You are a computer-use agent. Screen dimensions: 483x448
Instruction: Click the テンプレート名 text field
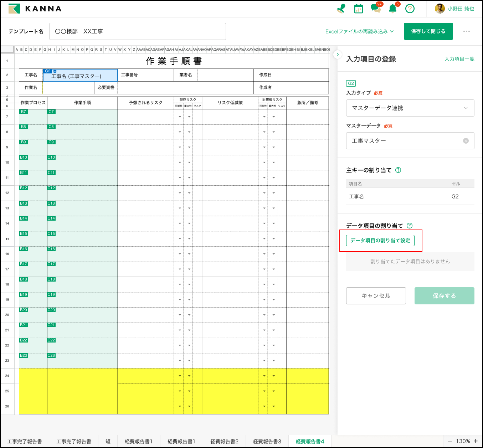click(137, 31)
